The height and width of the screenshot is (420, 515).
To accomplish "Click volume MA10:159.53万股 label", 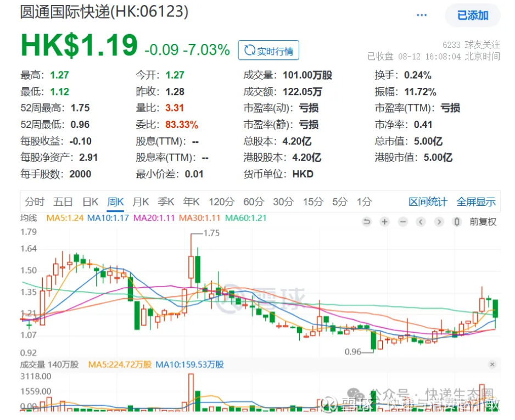I will point(189,365).
